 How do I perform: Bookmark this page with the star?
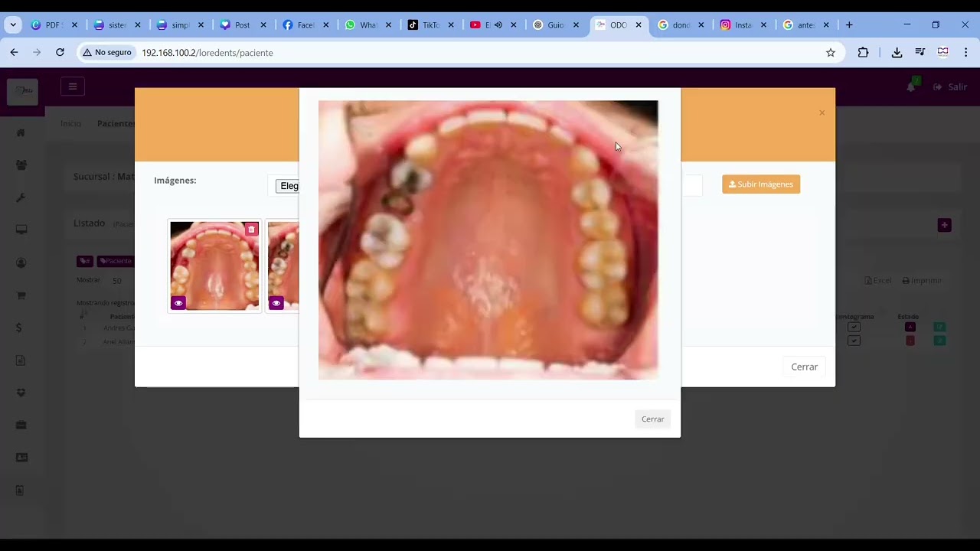[831, 53]
